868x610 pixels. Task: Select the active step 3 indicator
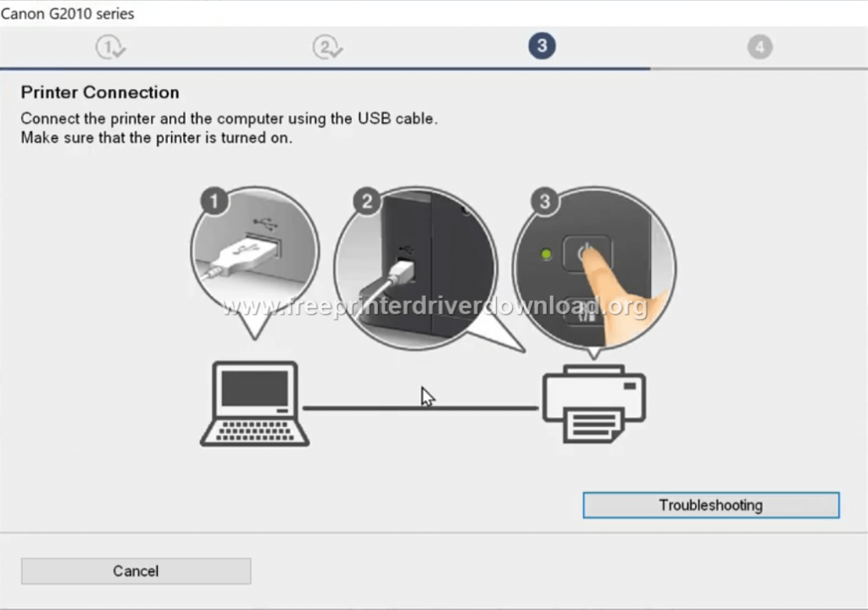[x=542, y=46]
